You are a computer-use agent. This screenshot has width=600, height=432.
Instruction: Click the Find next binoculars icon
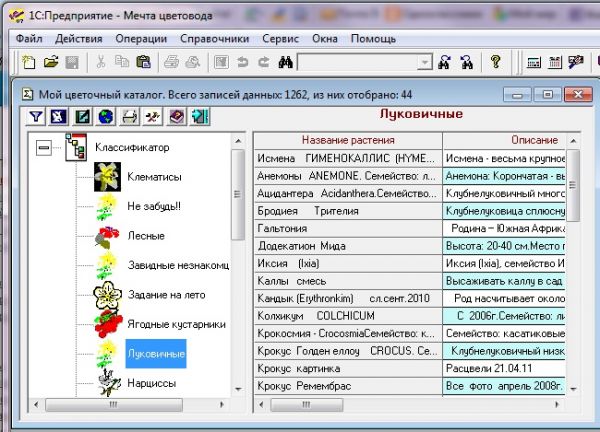(444, 62)
